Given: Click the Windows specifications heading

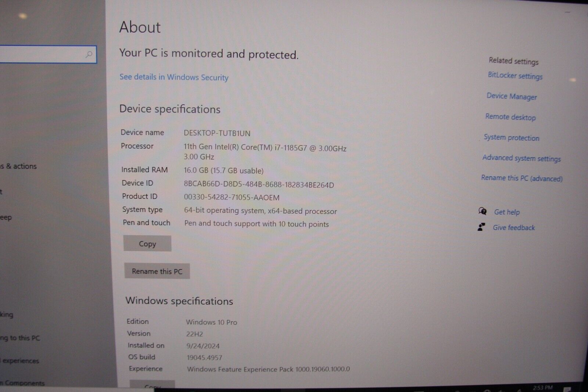Looking at the screenshot, I should point(179,301).
